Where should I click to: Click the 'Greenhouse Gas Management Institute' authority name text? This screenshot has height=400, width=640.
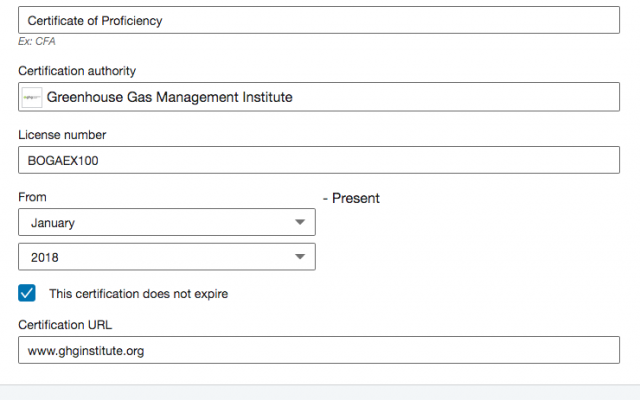pos(169,97)
